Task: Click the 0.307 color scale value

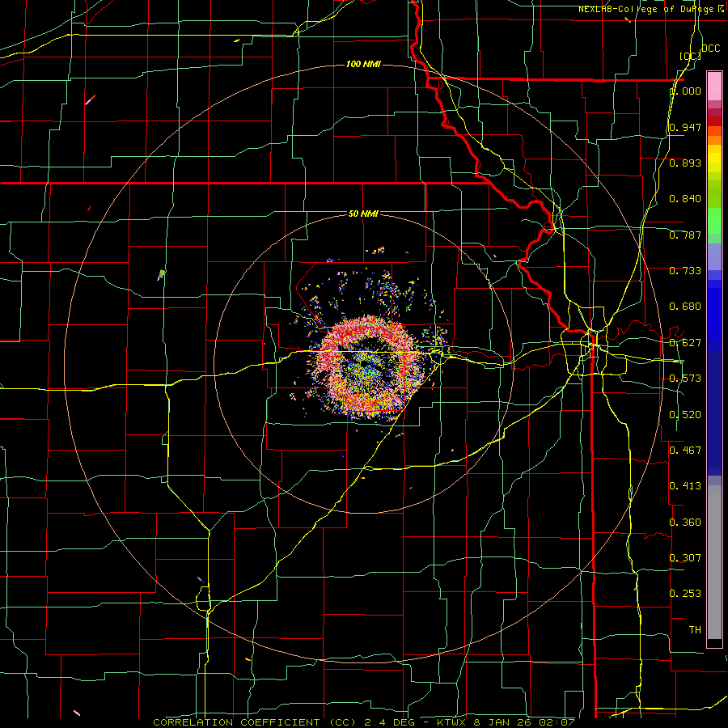Action: pos(685,557)
